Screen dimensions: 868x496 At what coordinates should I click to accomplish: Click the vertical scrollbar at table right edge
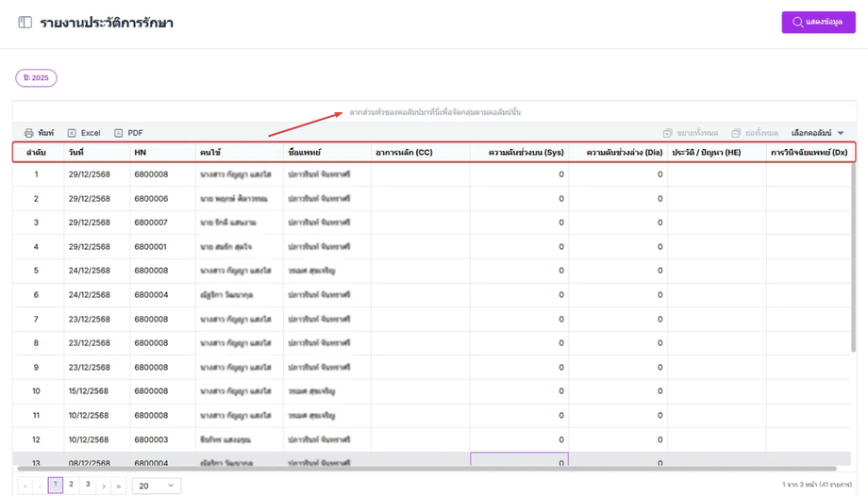point(853,283)
